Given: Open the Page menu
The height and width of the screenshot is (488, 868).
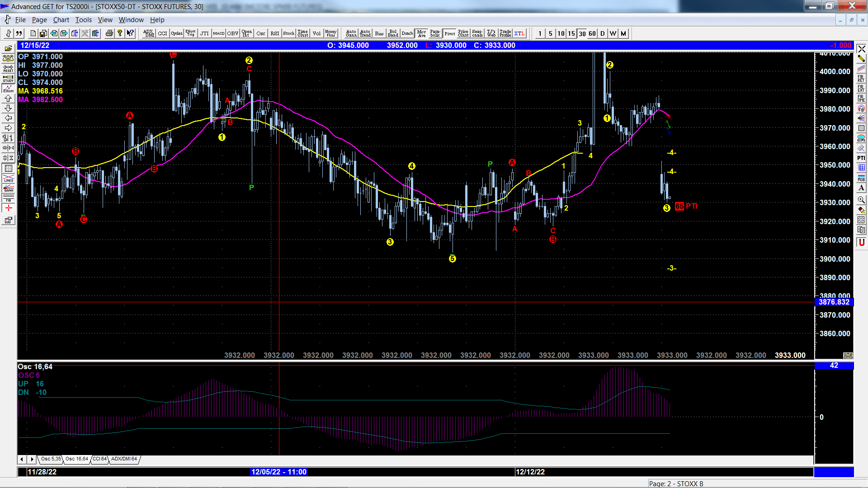Looking at the screenshot, I should click(x=39, y=20).
